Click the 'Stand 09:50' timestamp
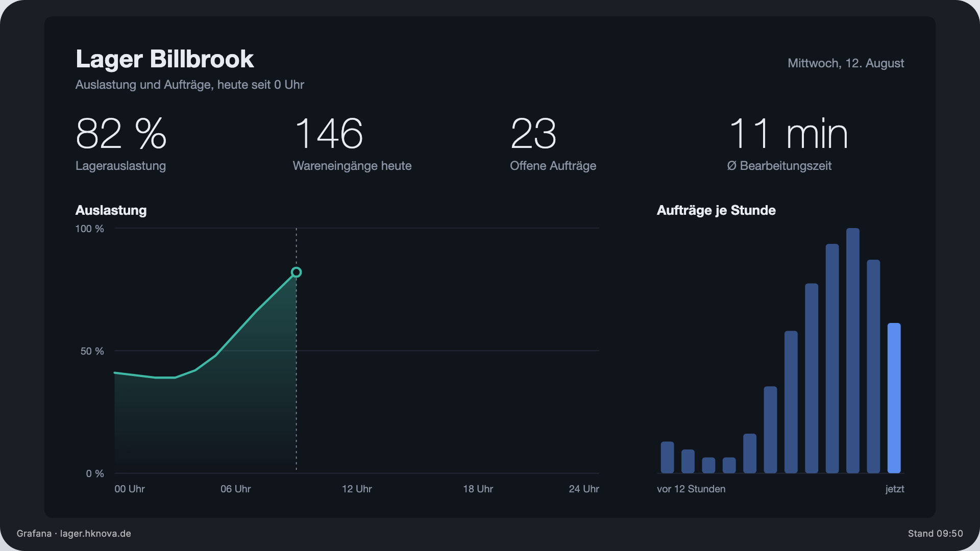The height and width of the screenshot is (551, 980). 936,534
